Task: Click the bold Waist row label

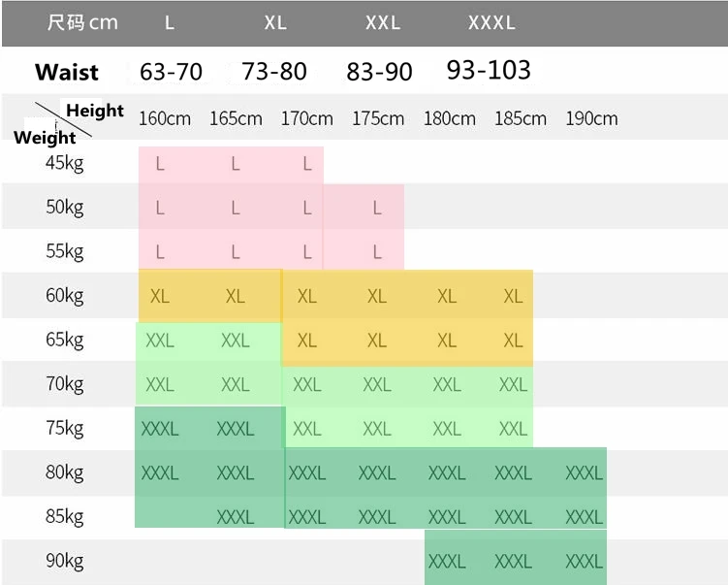Action: [x=67, y=73]
